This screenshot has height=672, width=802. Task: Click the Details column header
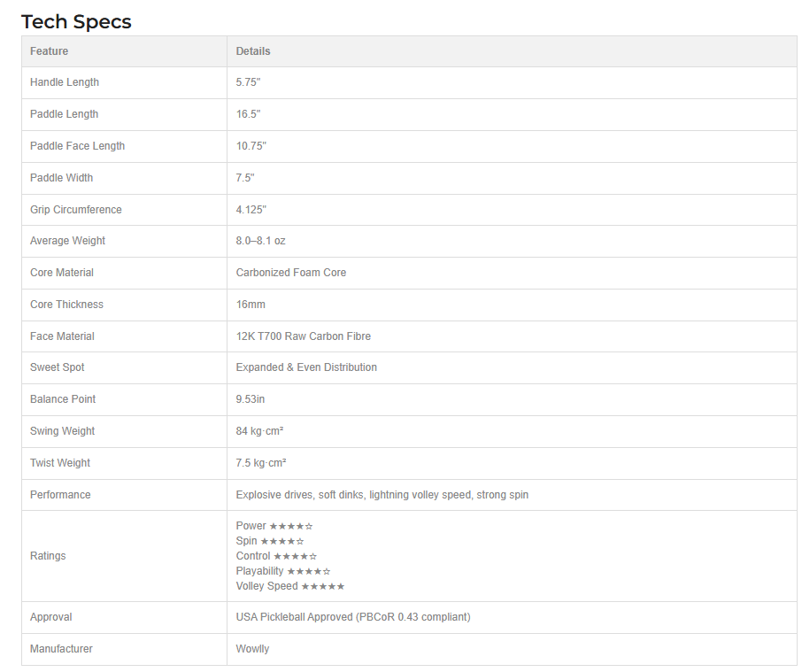[253, 51]
